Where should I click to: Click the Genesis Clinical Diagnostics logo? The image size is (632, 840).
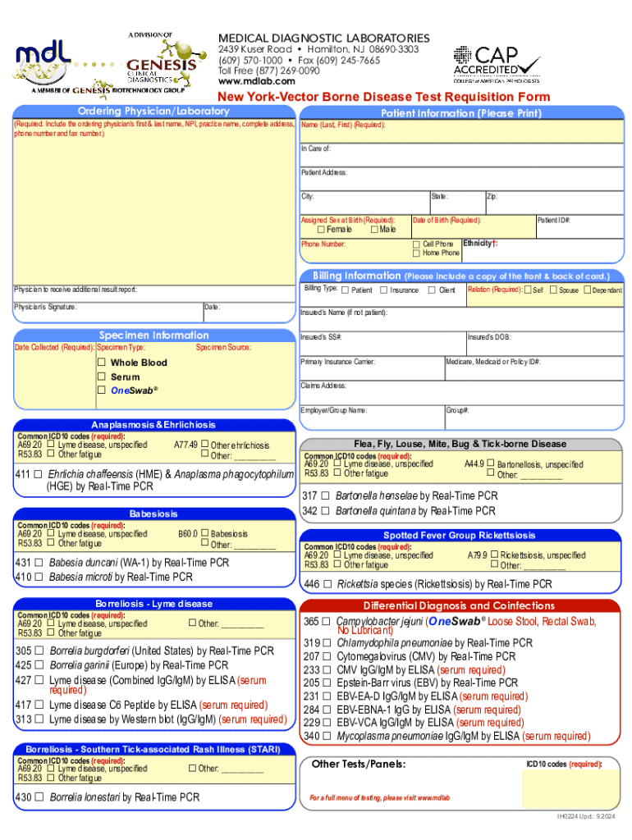tap(161, 66)
